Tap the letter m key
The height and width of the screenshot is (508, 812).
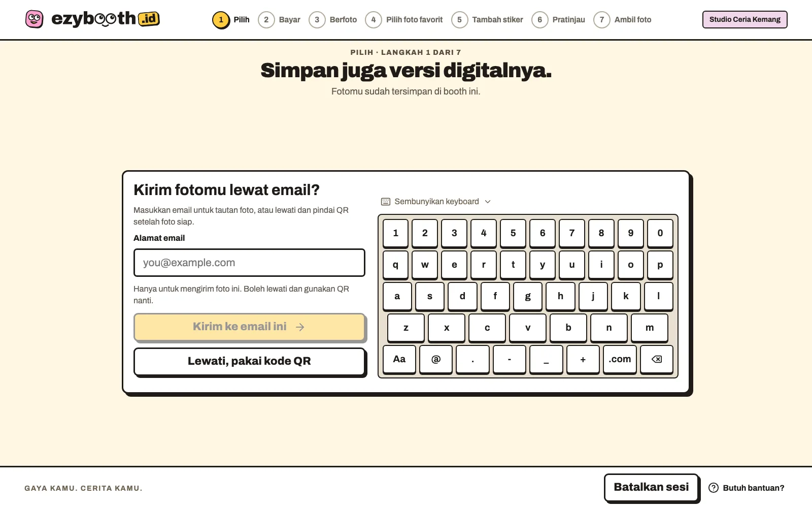tap(650, 328)
